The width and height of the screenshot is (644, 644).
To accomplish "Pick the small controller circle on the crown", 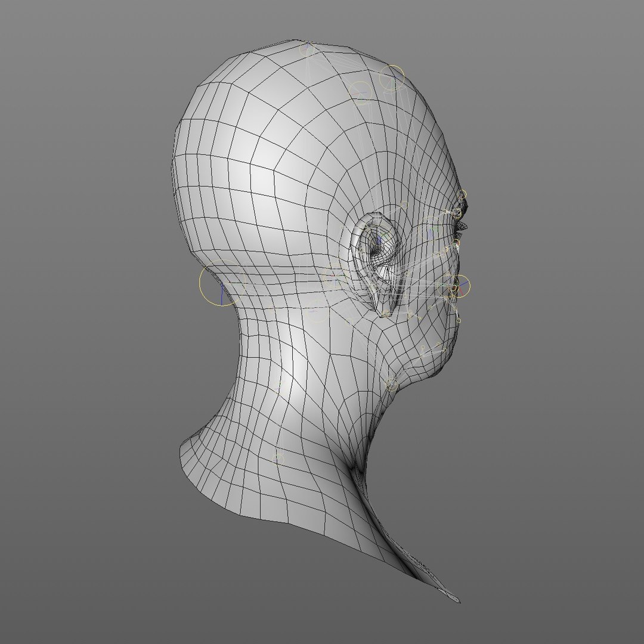I will coord(306,50).
